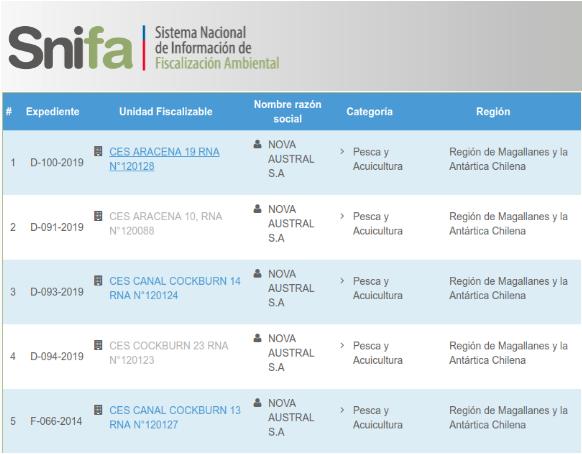Click building icon beside CES ARACENA 10

[98, 216]
